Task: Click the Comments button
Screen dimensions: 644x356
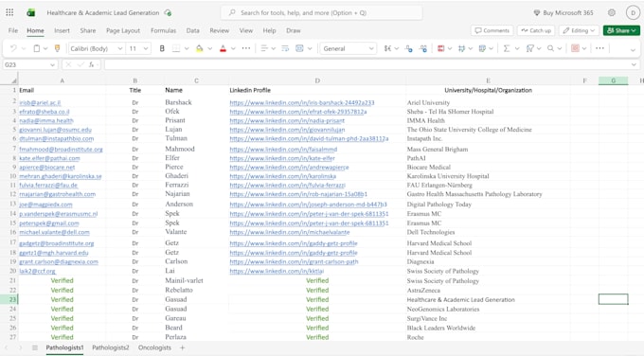Action: [492, 30]
